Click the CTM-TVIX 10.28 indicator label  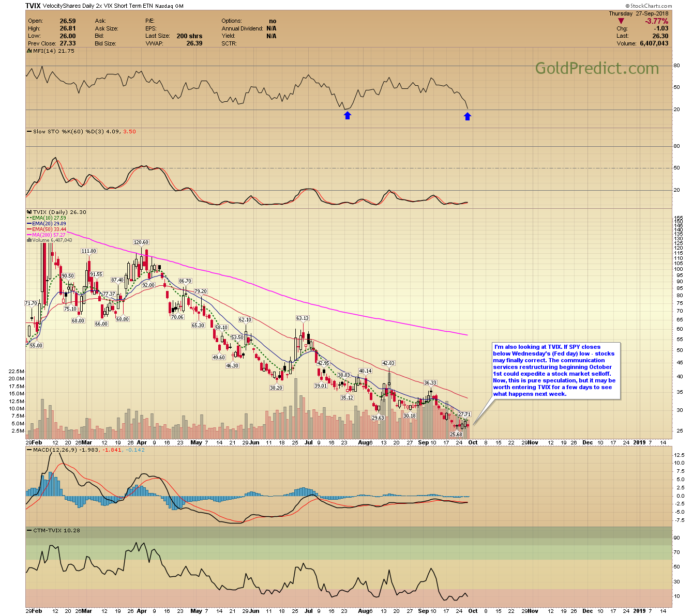pyautogui.click(x=56, y=530)
